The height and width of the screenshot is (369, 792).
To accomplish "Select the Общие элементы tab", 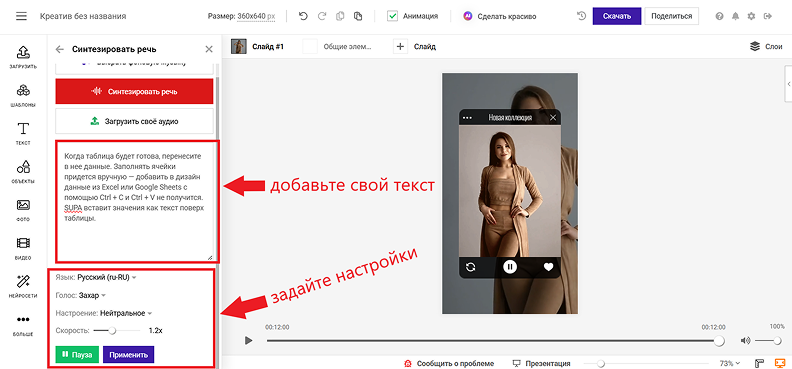I will [337, 46].
